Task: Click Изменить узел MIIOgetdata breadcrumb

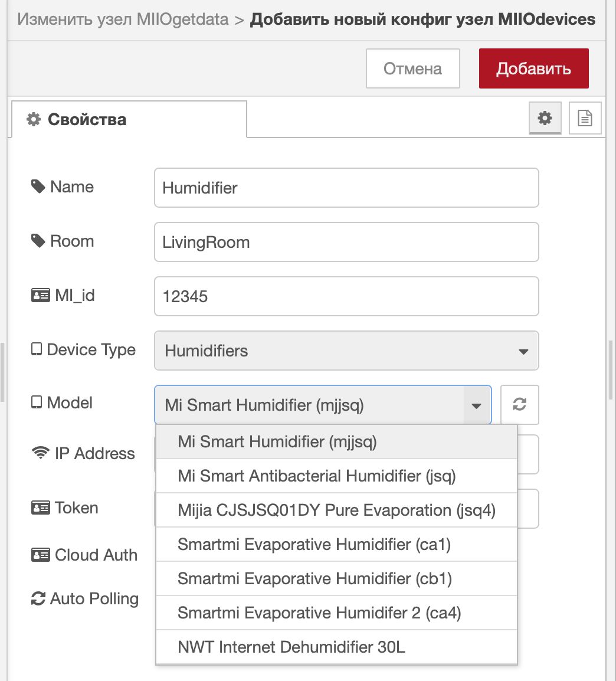Action: pyautogui.click(x=123, y=19)
